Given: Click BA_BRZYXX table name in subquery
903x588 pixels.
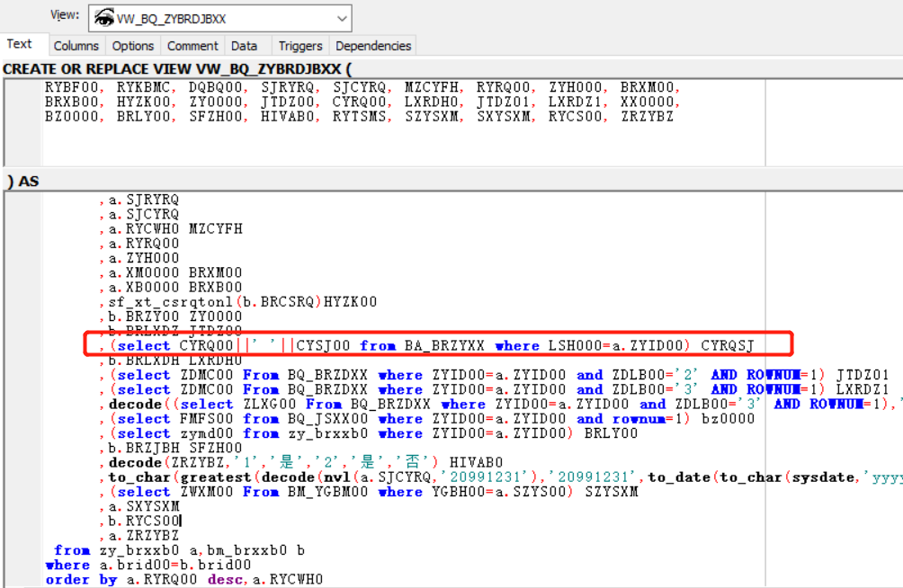Looking at the screenshot, I should click(x=444, y=345).
